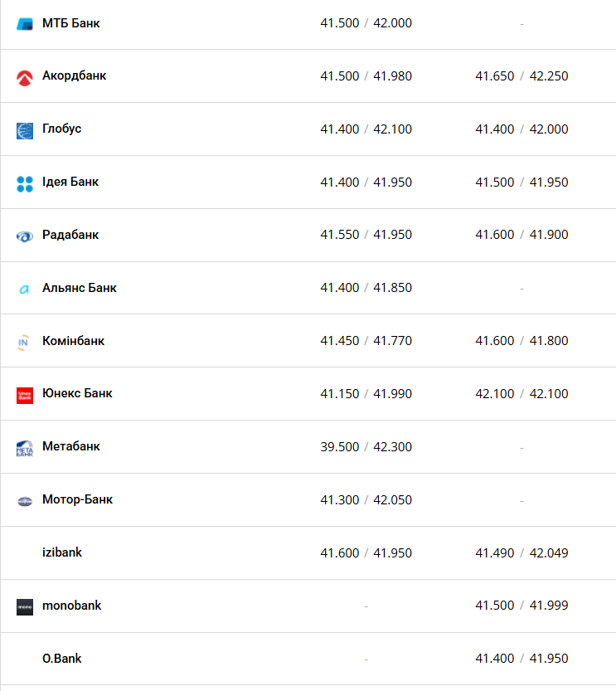Click the Метабанк logo icon
616x691 pixels.
25,448
